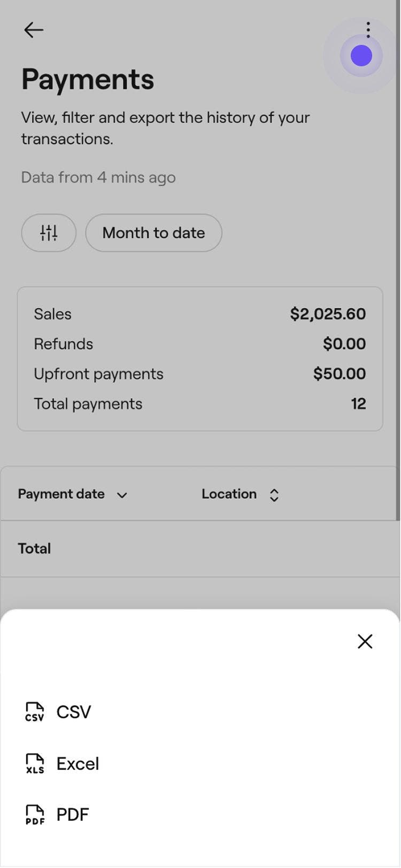
Task: Pick the PDF export option
Action: [73, 815]
